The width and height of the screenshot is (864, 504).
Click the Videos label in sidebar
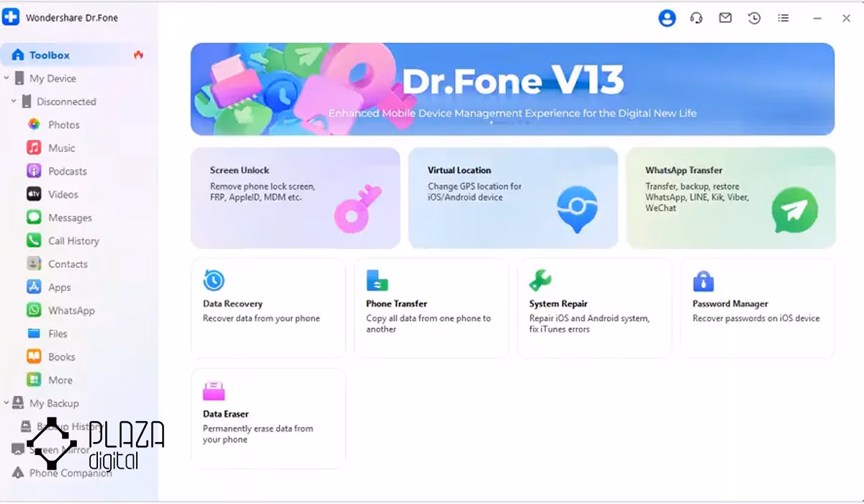[x=63, y=194]
